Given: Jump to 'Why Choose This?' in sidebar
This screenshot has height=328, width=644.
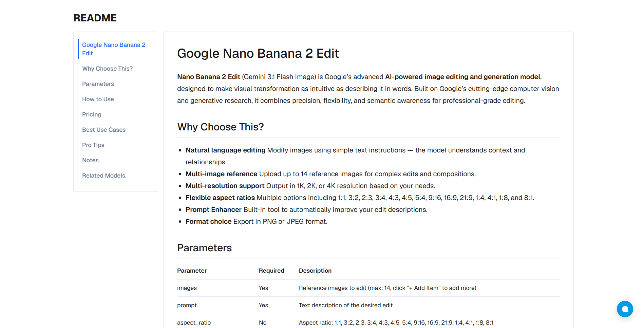Looking at the screenshot, I should point(107,69).
